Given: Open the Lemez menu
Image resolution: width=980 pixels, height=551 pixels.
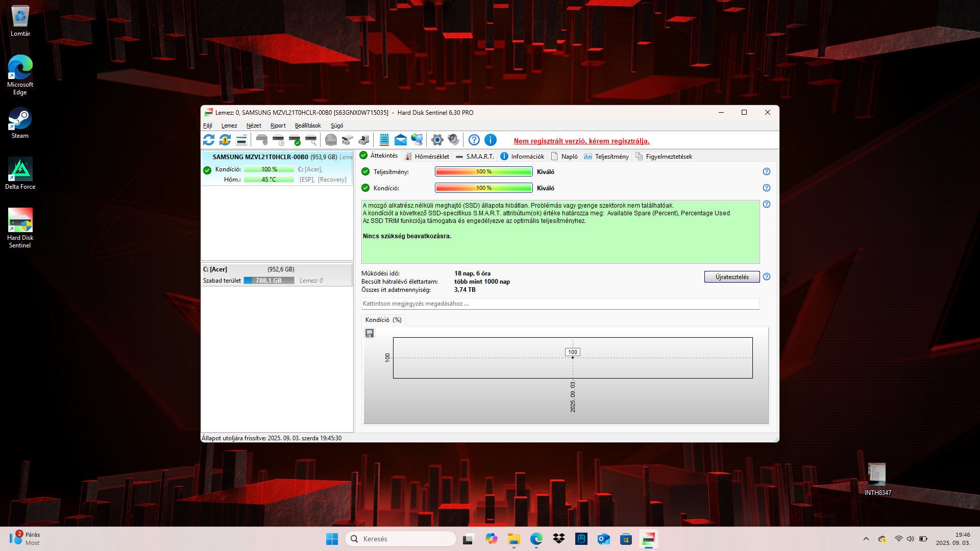Looking at the screenshot, I should pyautogui.click(x=229, y=126).
